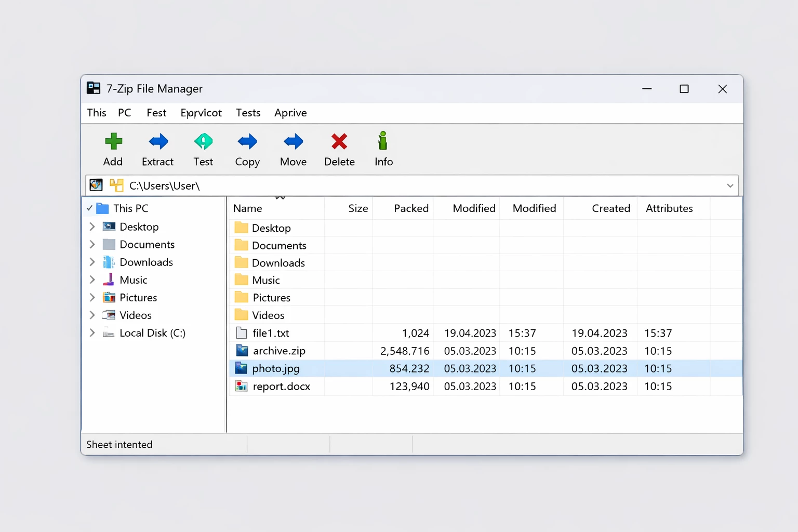Click the archive.zip file icon
The width and height of the screenshot is (798, 532).
(242, 351)
